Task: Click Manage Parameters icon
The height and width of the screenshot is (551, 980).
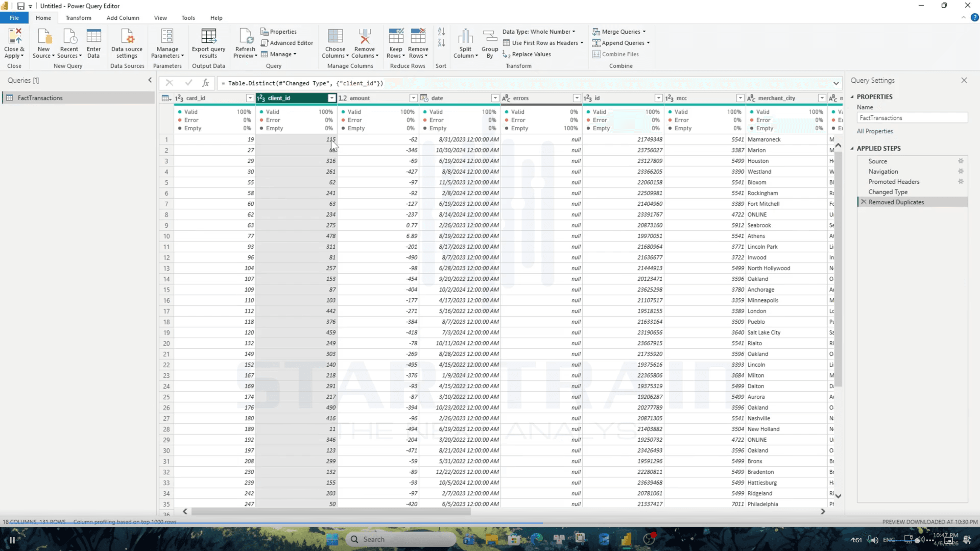Action: pos(167,36)
